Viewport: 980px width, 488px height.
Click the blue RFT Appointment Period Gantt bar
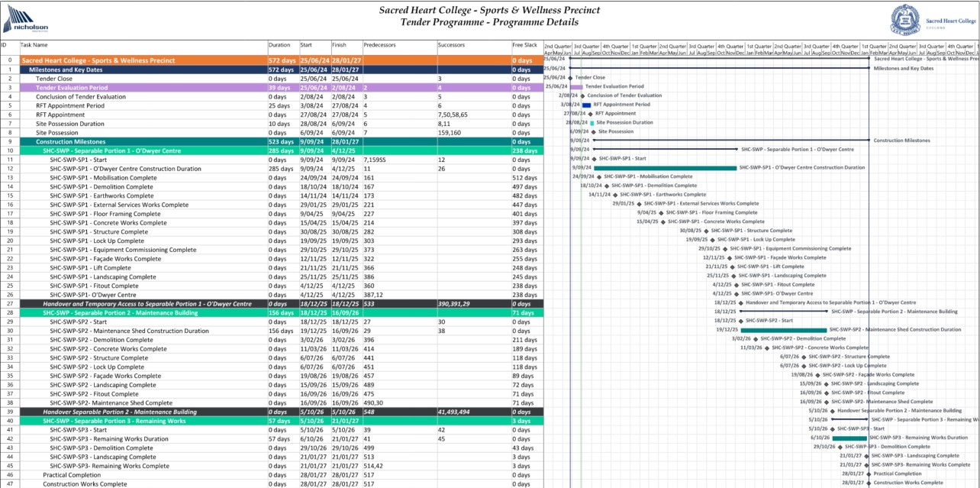coord(586,105)
